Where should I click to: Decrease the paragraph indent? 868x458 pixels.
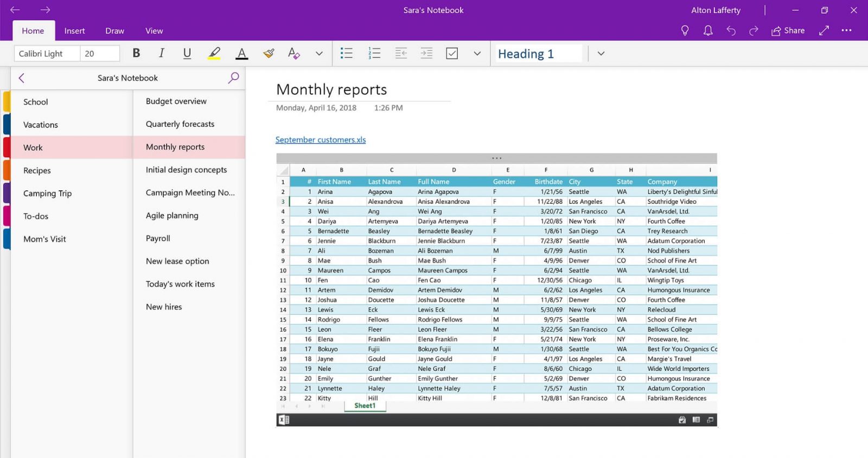(401, 53)
